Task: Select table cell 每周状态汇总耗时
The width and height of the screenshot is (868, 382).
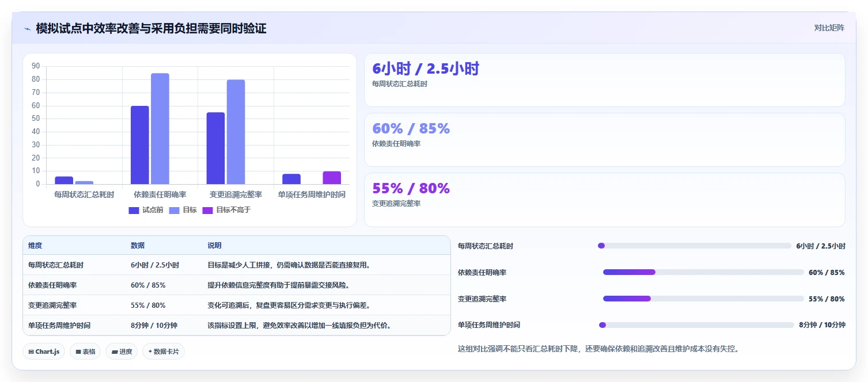Action: click(x=56, y=265)
